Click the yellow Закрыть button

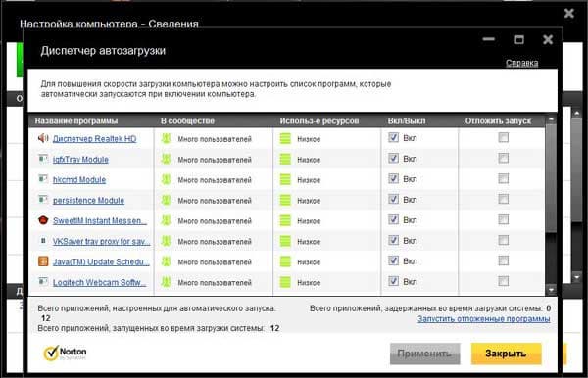click(507, 354)
